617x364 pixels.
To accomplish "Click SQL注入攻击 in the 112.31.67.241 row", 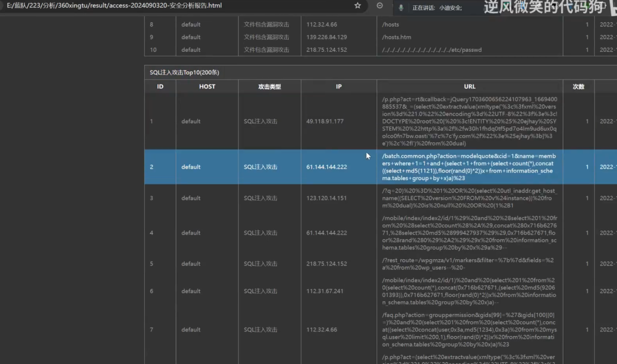I will point(260,291).
